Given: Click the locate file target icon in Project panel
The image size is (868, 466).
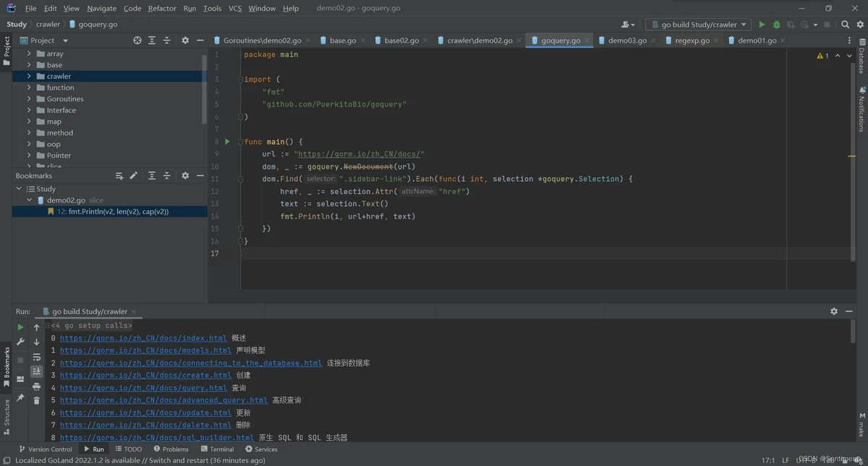Looking at the screenshot, I should pos(137,41).
